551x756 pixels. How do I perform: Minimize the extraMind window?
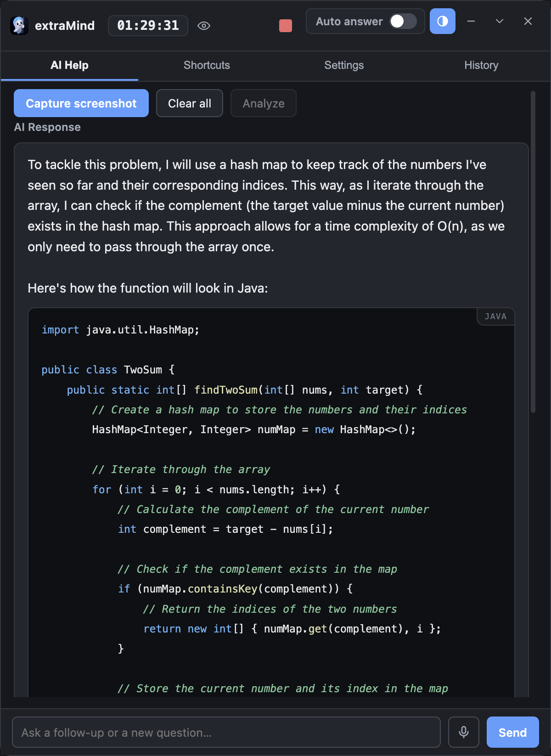(471, 21)
